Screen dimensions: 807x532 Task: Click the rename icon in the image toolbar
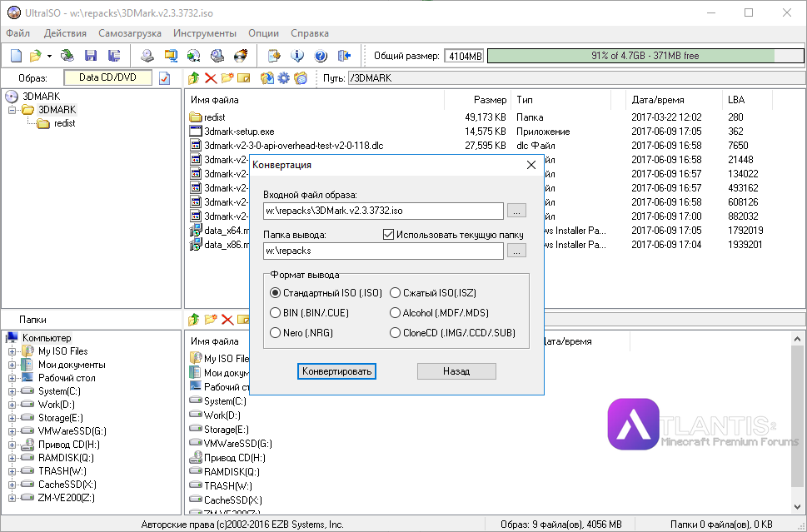pyautogui.click(x=243, y=78)
